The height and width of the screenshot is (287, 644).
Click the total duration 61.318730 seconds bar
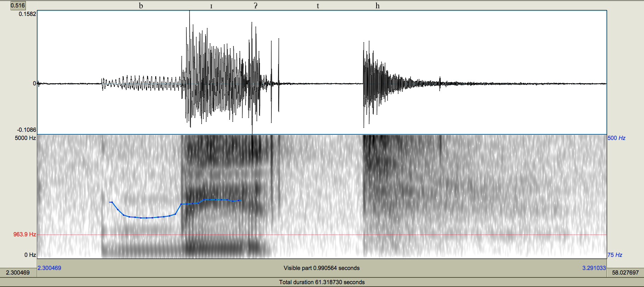click(322, 282)
